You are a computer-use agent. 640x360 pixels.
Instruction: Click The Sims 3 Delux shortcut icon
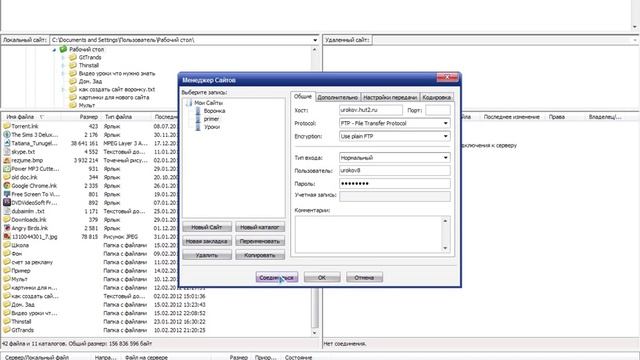[x=7, y=134]
